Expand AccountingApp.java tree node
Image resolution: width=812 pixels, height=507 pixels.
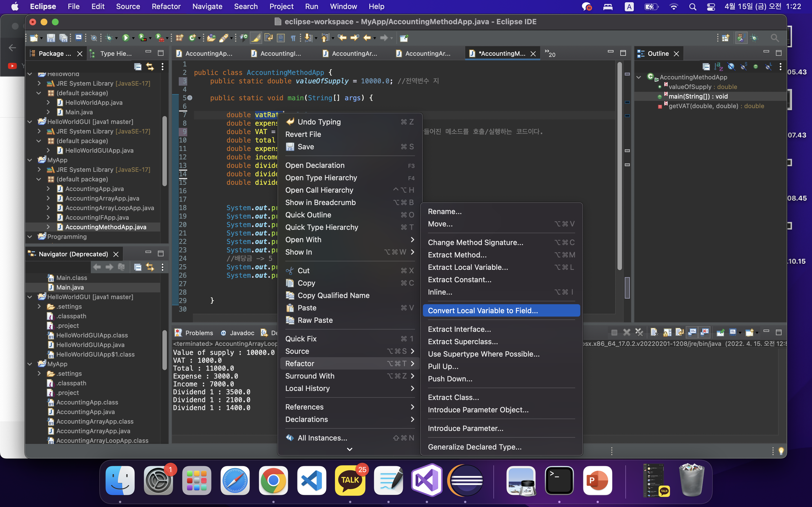pyautogui.click(x=48, y=189)
